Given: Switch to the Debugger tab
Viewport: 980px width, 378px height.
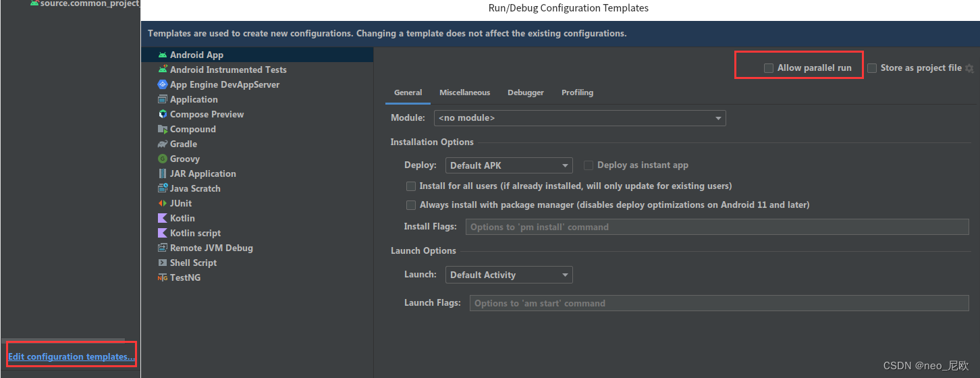Looking at the screenshot, I should 526,92.
